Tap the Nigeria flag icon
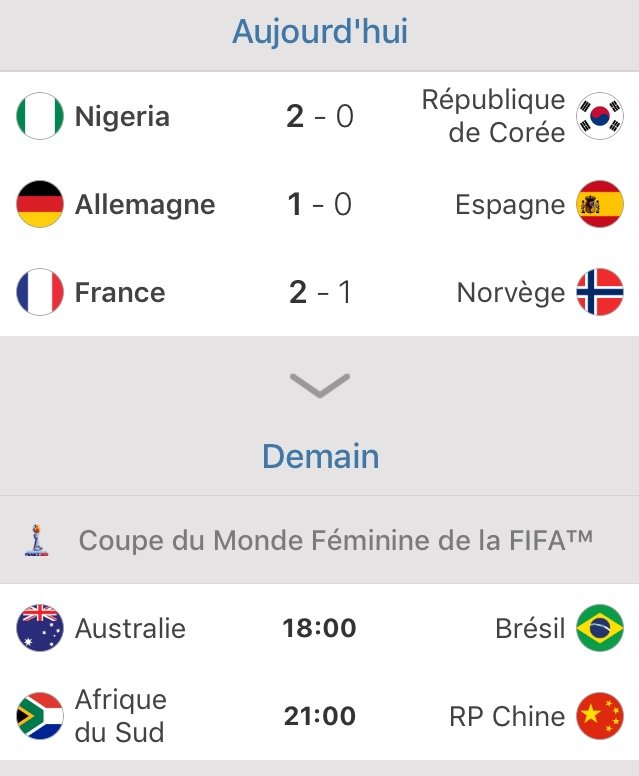The height and width of the screenshot is (776, 639). tap(40, 117)
